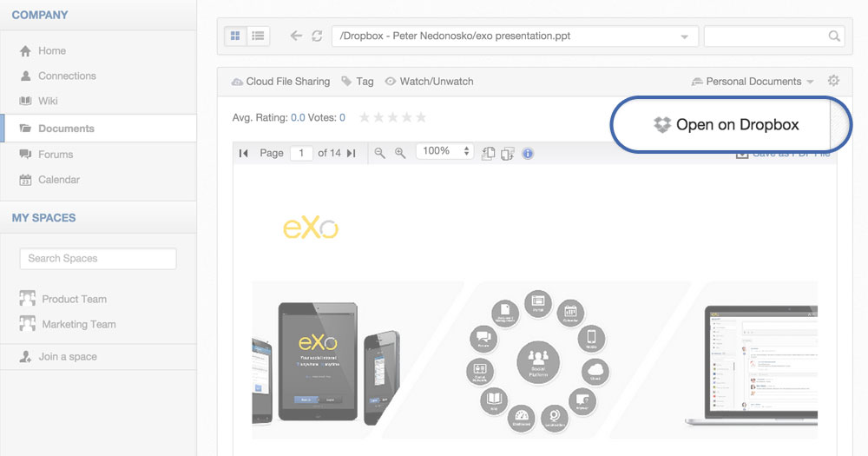Switch to list view icon
868x456 pixels.
(258, 36)
